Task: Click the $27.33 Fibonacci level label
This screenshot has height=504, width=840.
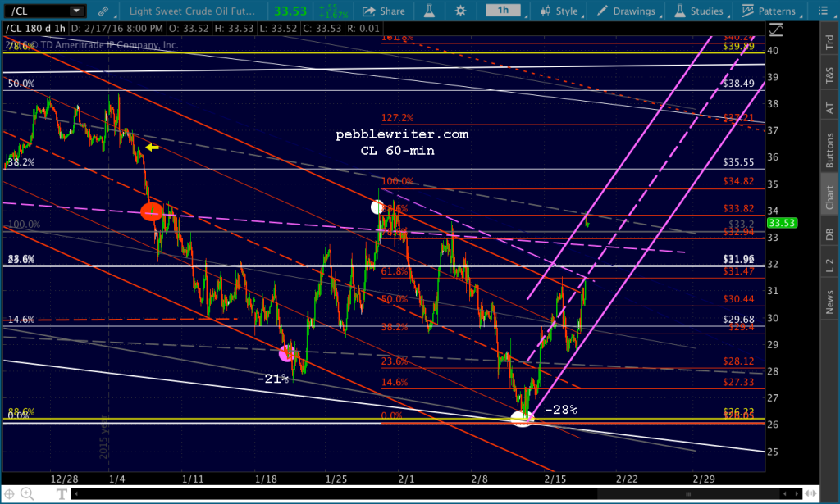Action: pos(738,383)
